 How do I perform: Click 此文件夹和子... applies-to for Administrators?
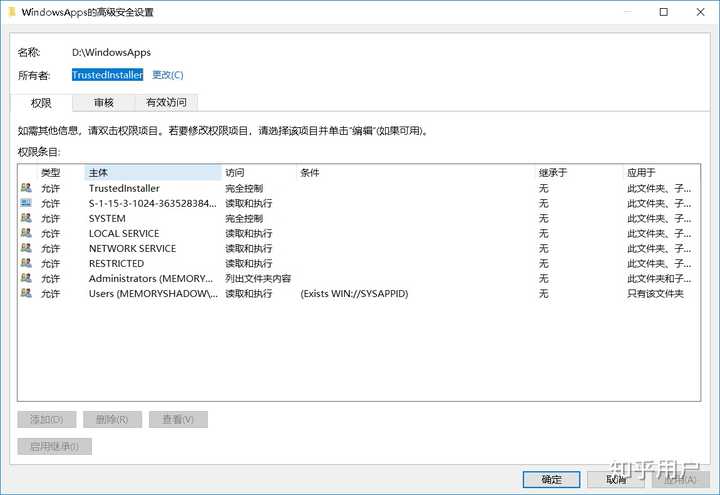659,278
